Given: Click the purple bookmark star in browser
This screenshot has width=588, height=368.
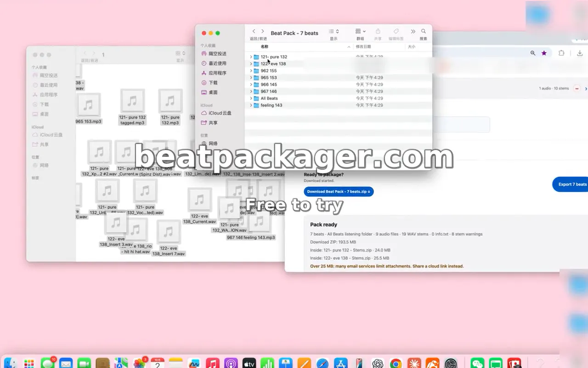Looking at the screenshot, I should point(544,53).
